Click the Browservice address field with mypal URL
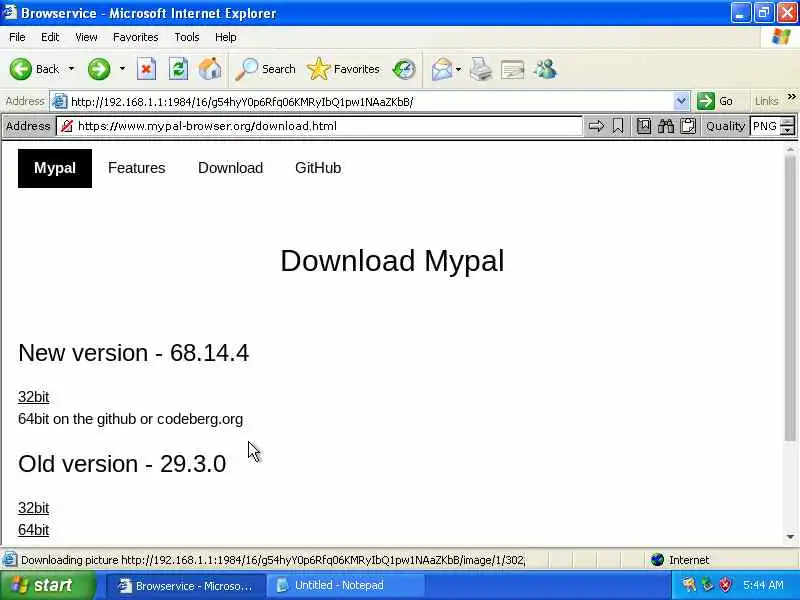 327,126
